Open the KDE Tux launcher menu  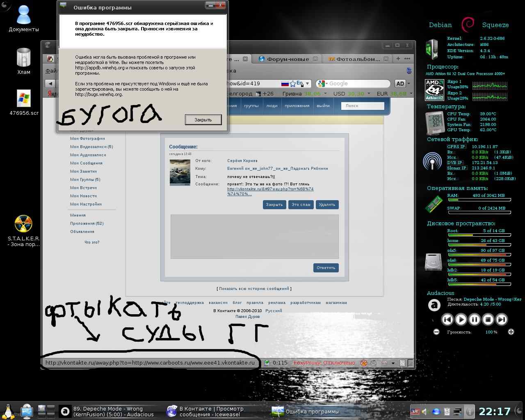click(x=7, y=411)
